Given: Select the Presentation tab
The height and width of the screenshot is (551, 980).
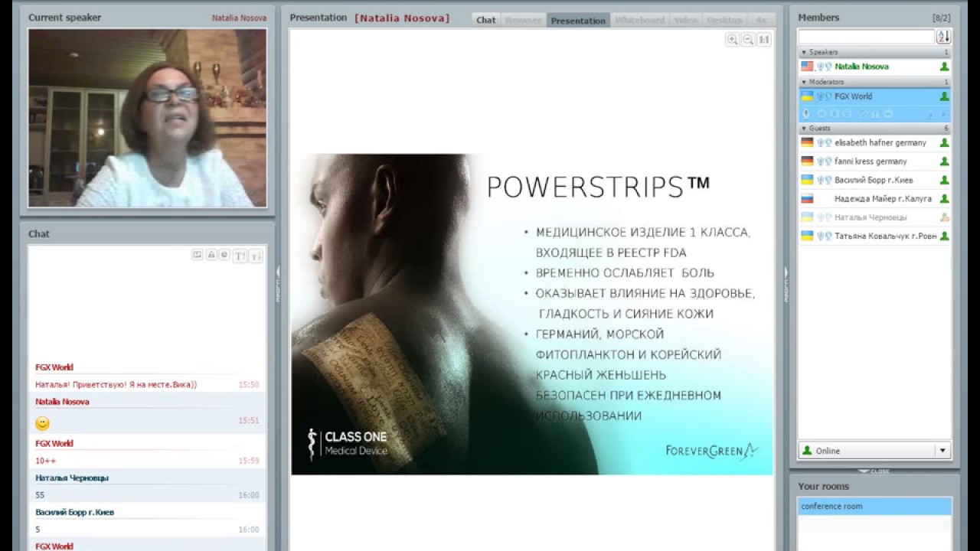Looking at the screenshot, I should tap(578, 20).
